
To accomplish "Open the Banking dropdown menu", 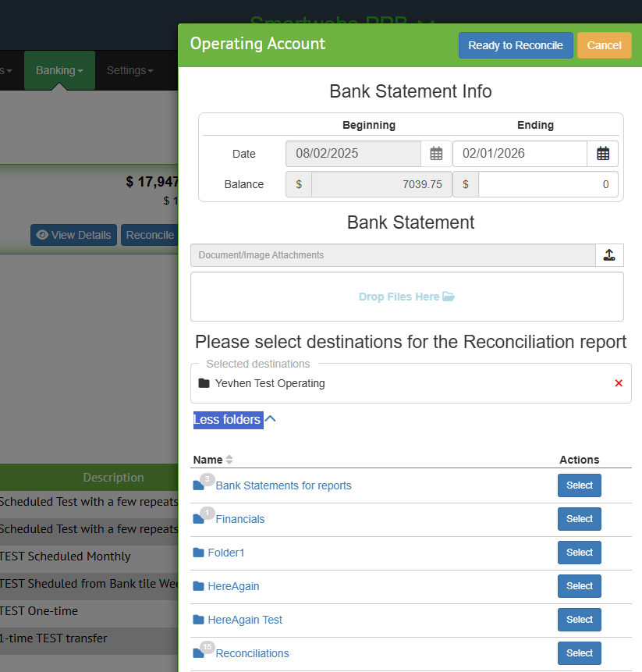I will coord(59,70).
